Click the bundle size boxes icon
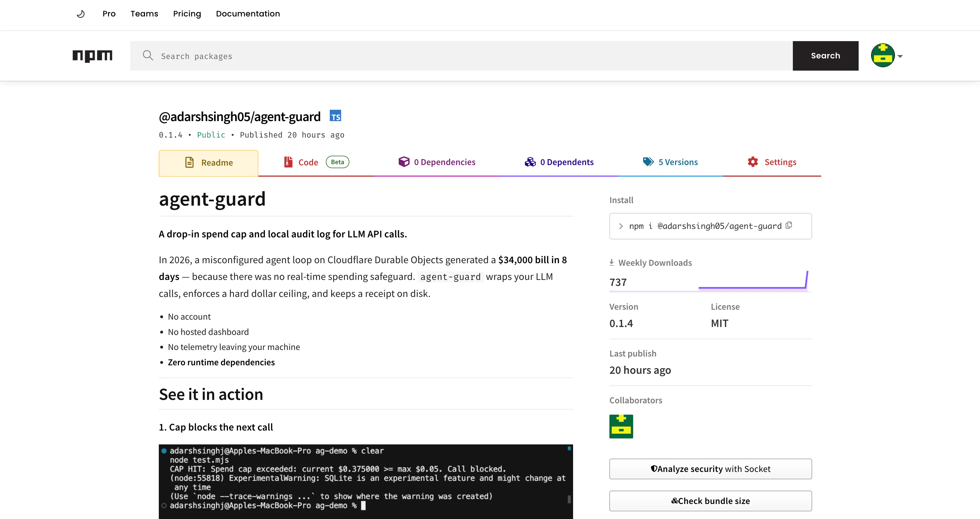 click(x=675, y=501)
